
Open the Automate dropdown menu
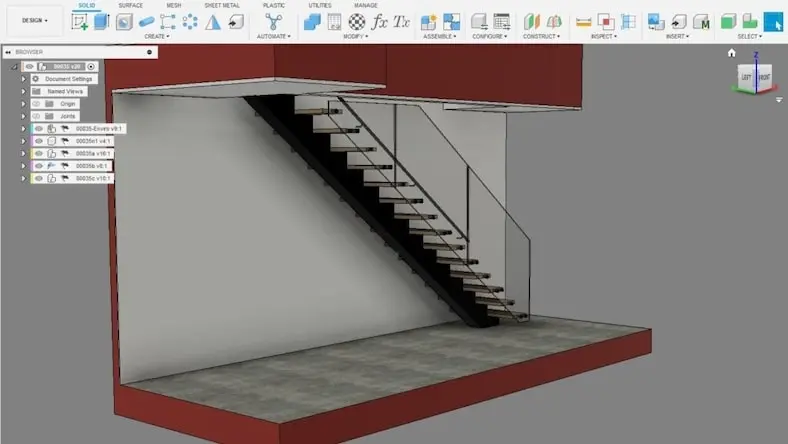[273, 37]
